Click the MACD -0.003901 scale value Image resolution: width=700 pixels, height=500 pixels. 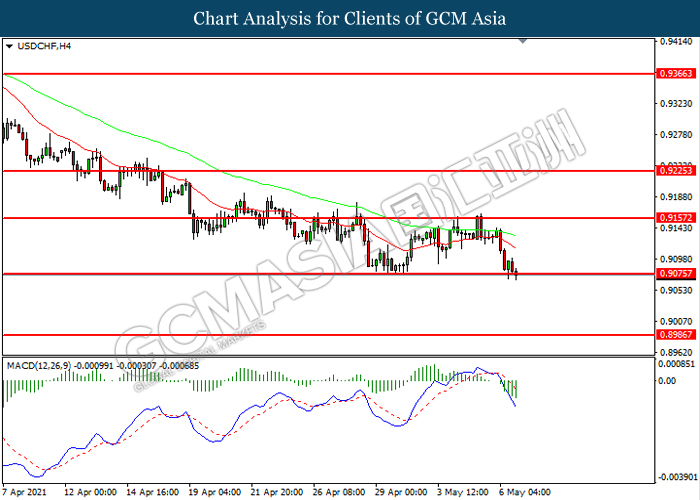[x=677, y=477]
